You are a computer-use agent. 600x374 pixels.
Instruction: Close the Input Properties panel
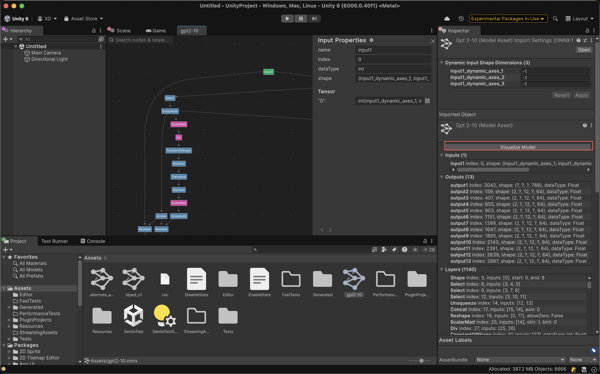pyautogui.click(x=433, y=41)
